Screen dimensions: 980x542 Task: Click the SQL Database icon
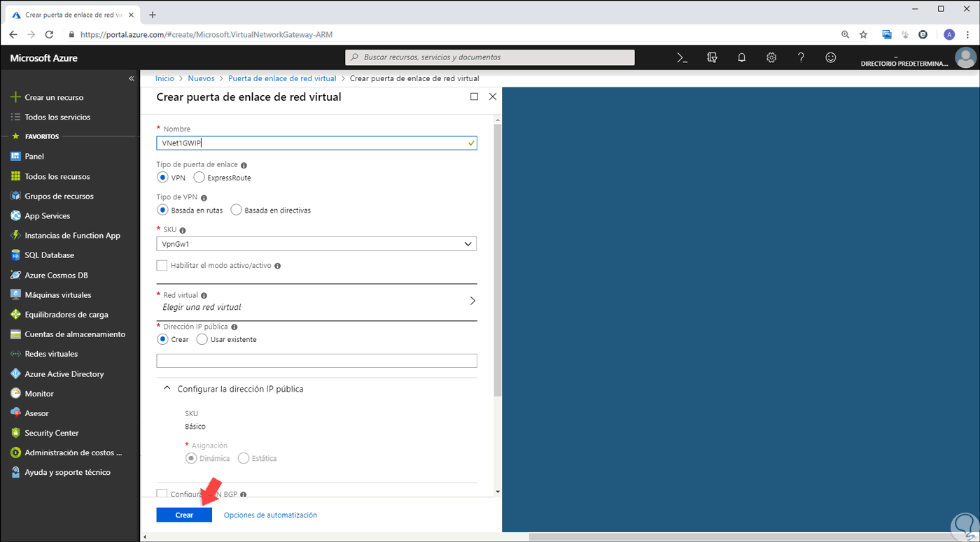(15, 255)
